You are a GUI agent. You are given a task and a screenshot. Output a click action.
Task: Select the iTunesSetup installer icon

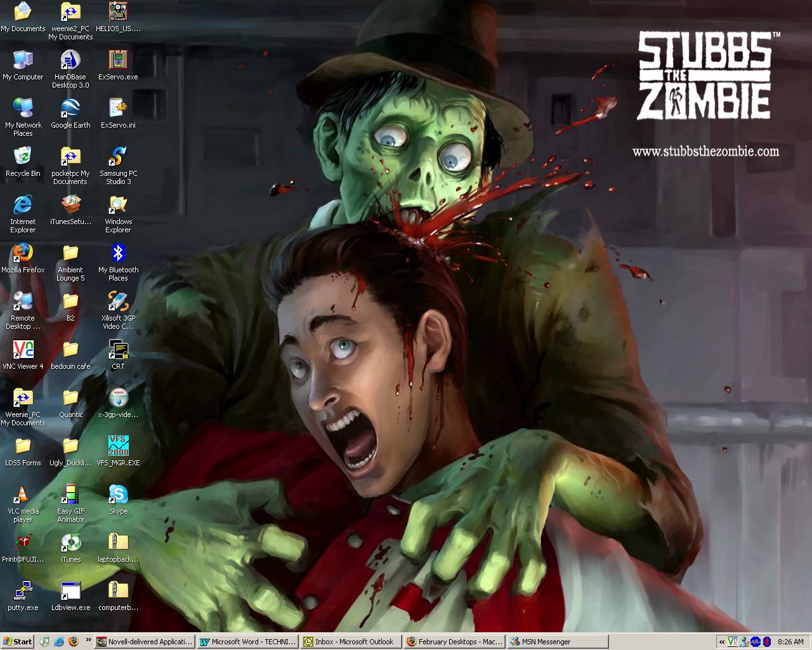tap(70, 210)
